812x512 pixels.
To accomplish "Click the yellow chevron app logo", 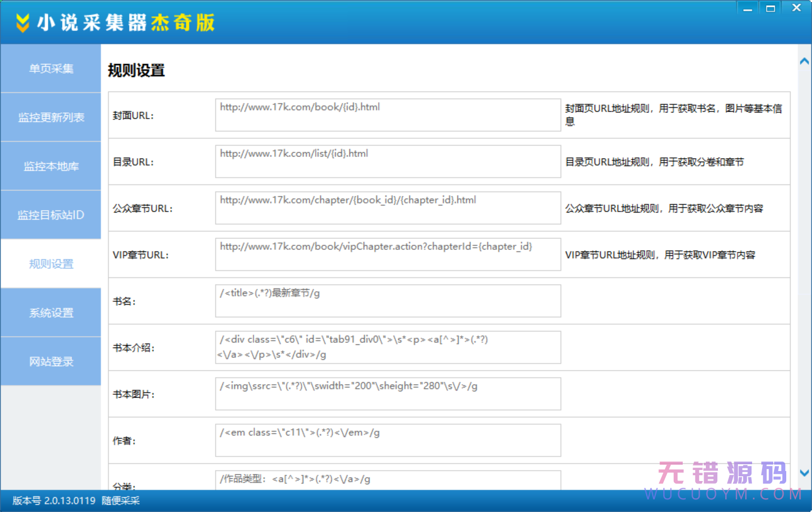I will tap(22, 23).
